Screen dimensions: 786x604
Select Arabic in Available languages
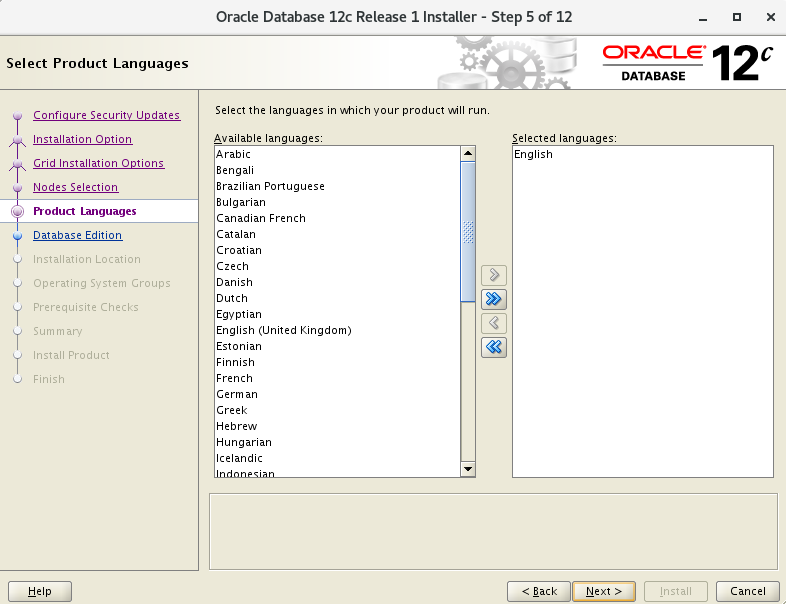pos(337,154)
